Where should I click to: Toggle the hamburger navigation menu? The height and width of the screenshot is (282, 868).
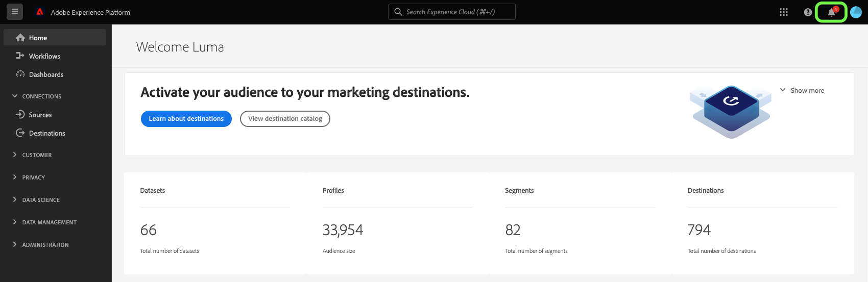pos(15,12)
